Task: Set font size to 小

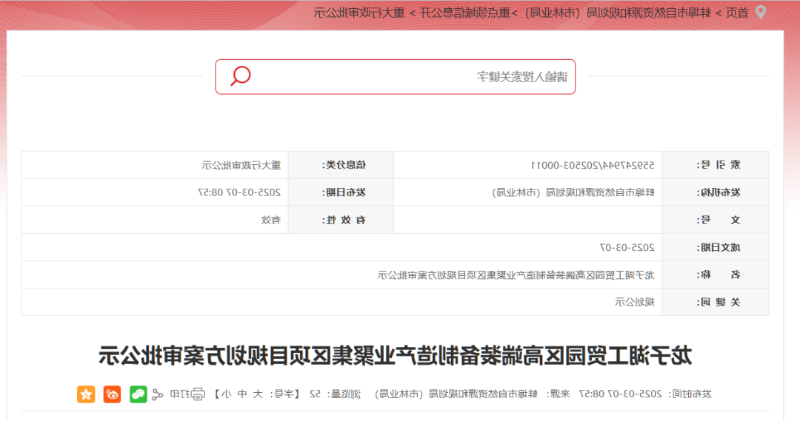Action: 226,394
